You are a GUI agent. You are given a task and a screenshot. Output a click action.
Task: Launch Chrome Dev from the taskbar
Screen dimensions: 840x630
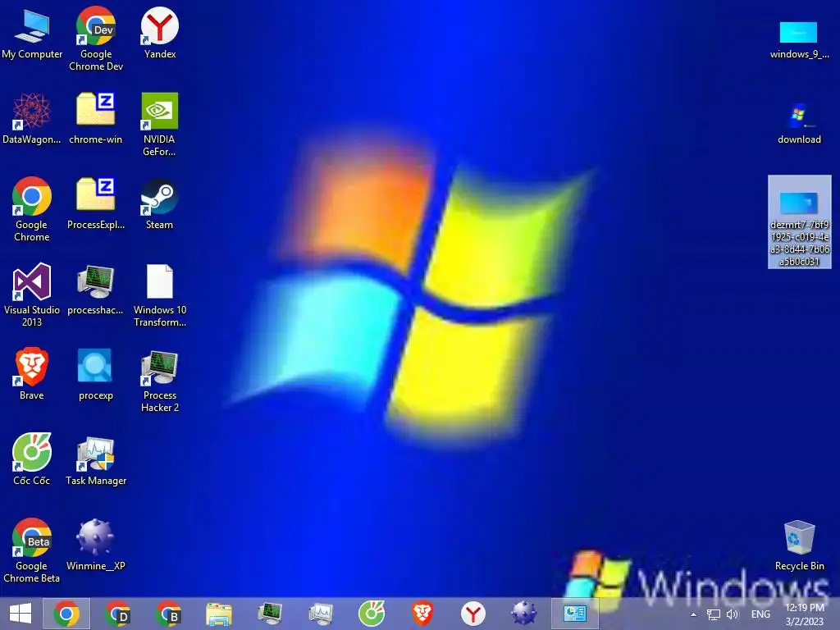[x=117, y=614]
